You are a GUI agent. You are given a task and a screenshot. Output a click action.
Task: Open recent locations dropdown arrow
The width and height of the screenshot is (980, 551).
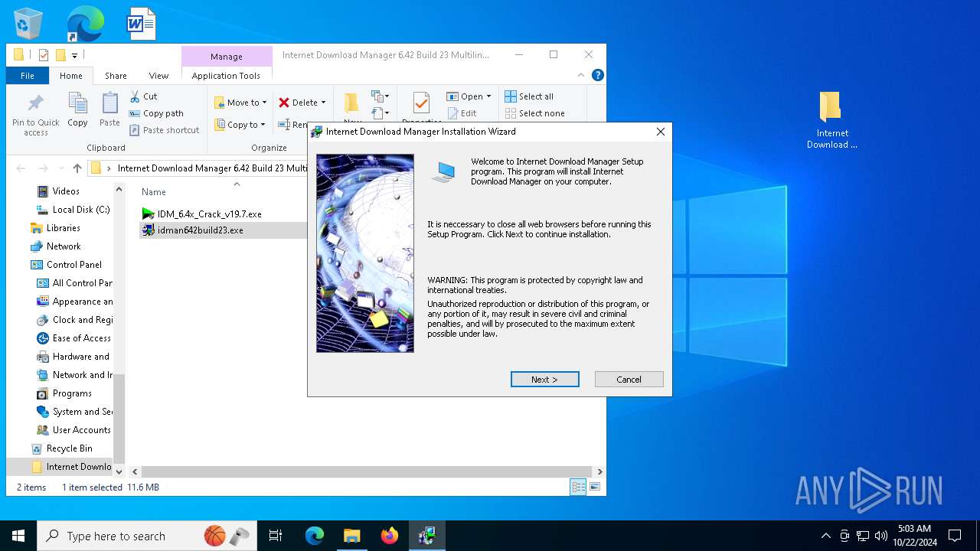coord(60,168)
